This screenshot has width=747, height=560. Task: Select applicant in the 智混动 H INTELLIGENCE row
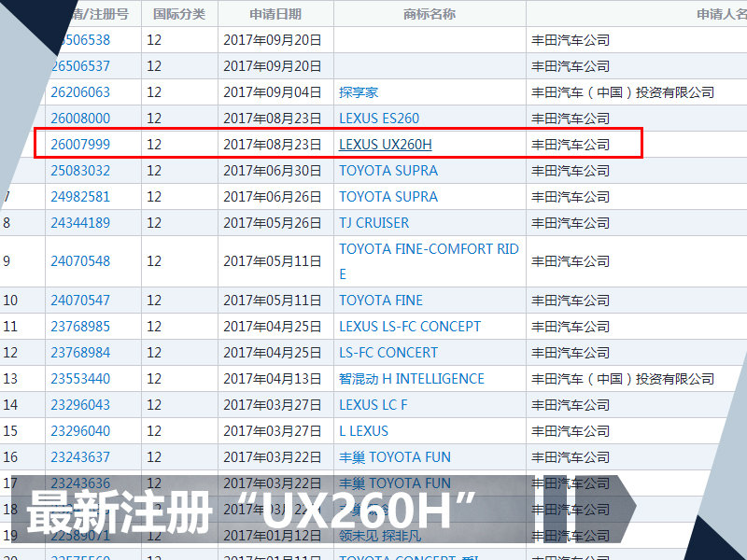(x=623, y=379)
